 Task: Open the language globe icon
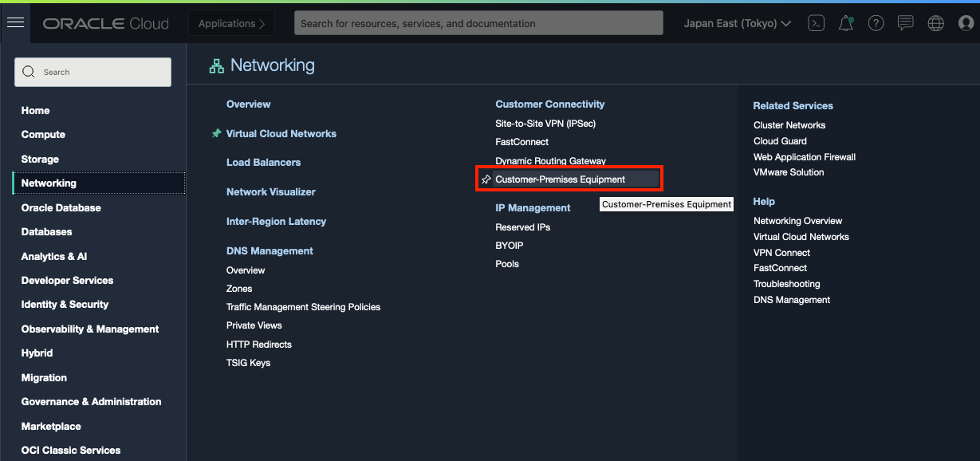click(x=936, y=23)
